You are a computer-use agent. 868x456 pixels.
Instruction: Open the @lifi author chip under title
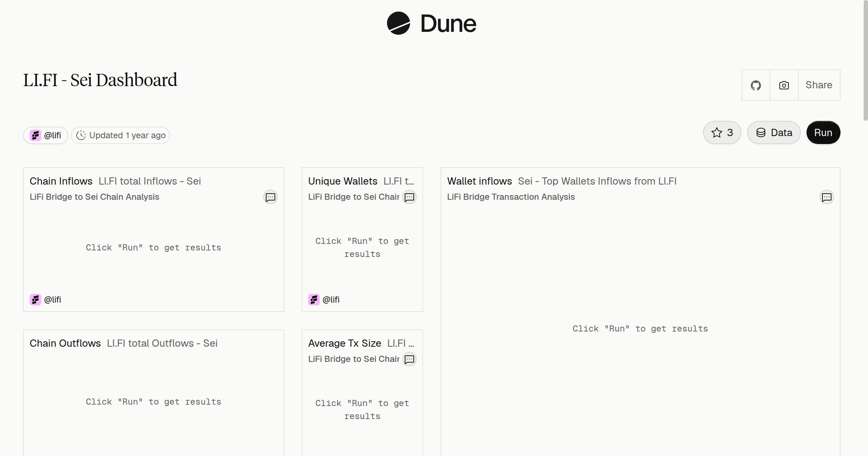click(46, 135)
